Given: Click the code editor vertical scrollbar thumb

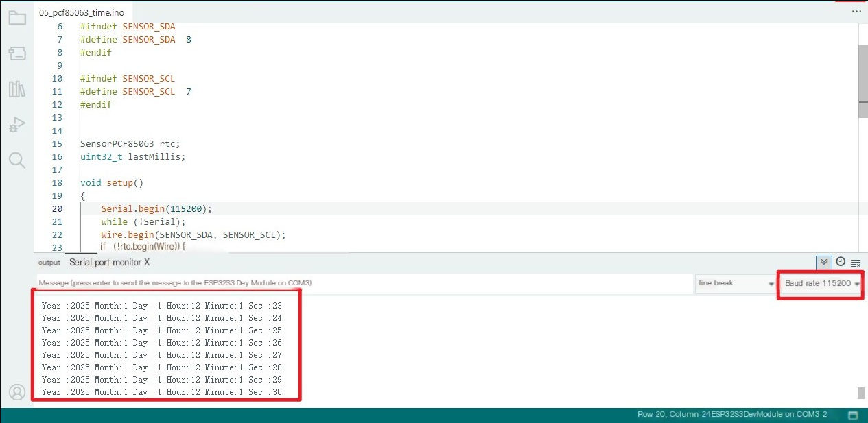Looking at the screenshot, I should 863,72.
